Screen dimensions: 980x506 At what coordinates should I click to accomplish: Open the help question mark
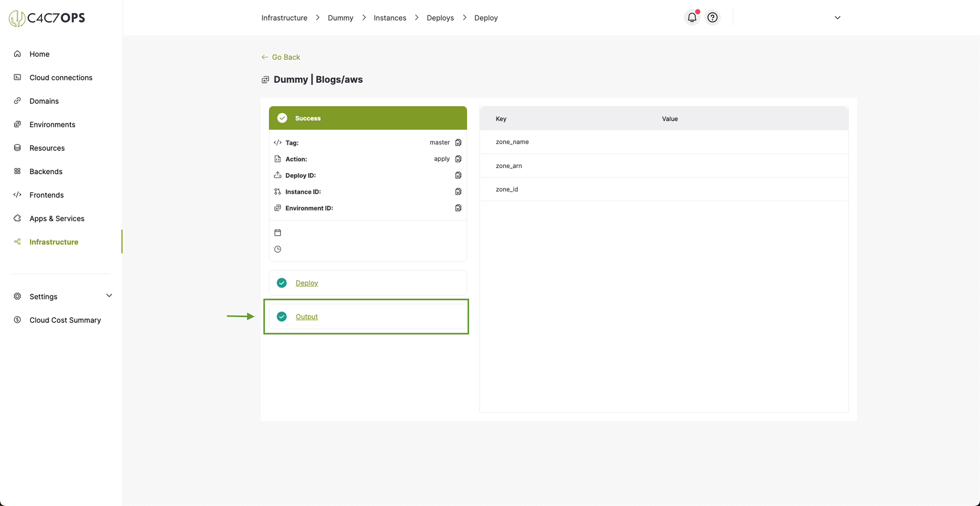pyautogui.click(x=713, y=17)
